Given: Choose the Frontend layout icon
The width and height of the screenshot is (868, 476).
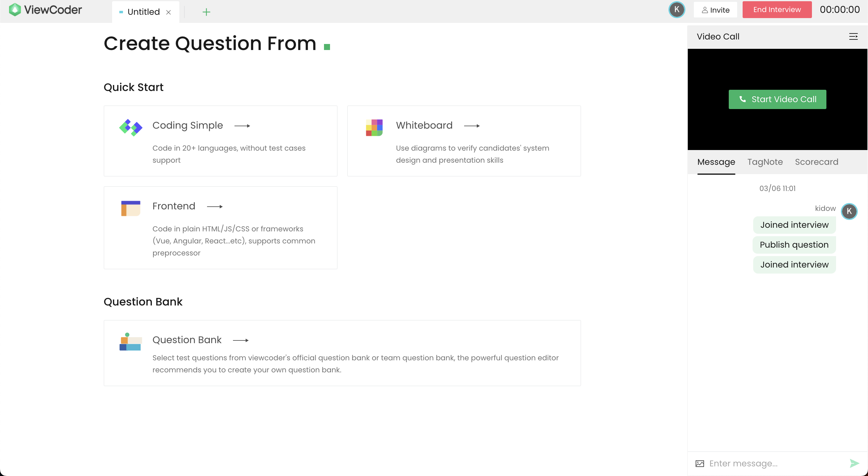Looking at the screenshot, I should point(131,208).
